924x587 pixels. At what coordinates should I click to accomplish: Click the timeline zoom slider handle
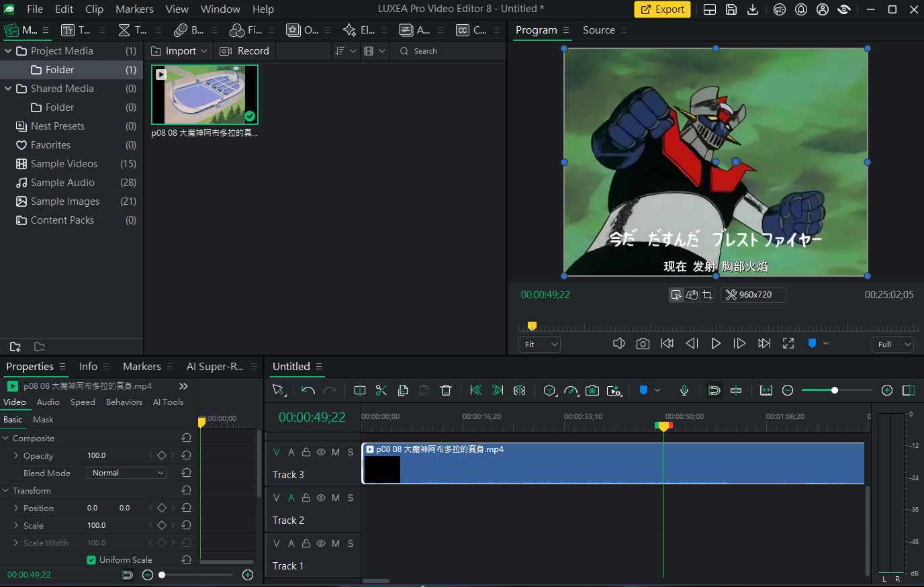835,390
